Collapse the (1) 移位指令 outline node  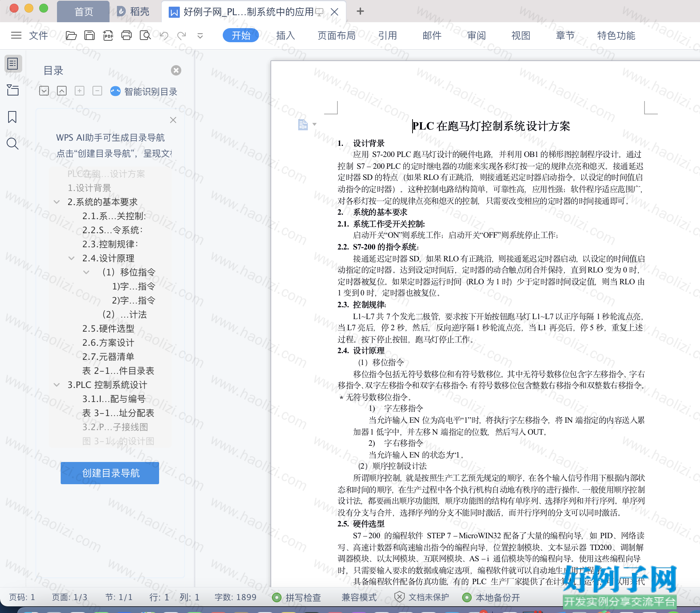coord(86,272)
